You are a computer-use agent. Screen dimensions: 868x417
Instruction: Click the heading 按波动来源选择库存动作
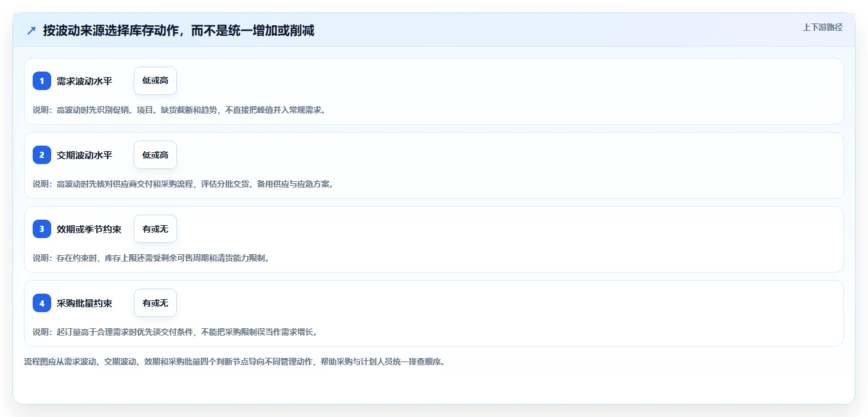pos(179,30)
